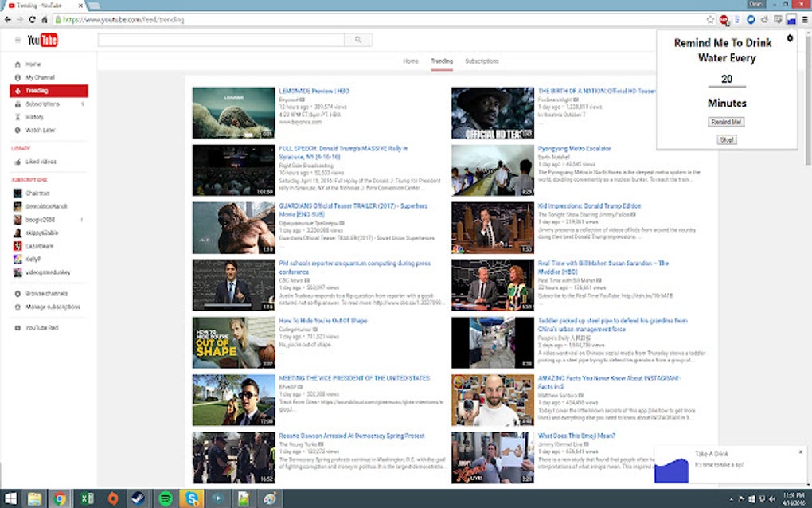
Task: Switch to the Home tab
Action: click(410, 61)
